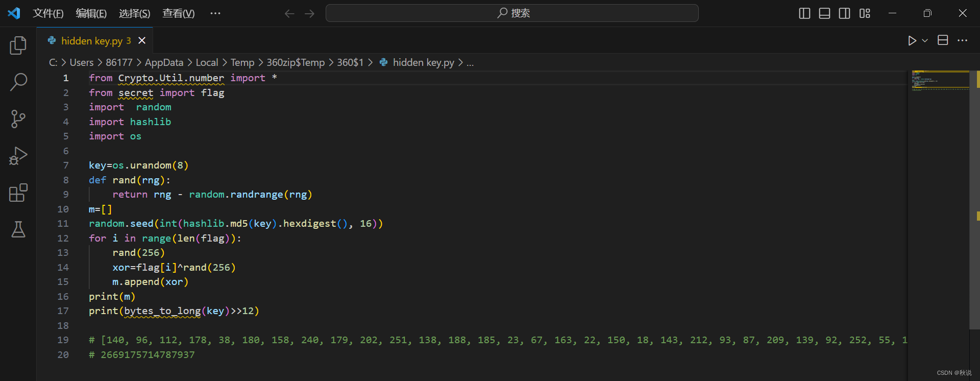Click the 'm=[]' assignment on line 10
Screen dimensions: 980x381
[100, 209]
